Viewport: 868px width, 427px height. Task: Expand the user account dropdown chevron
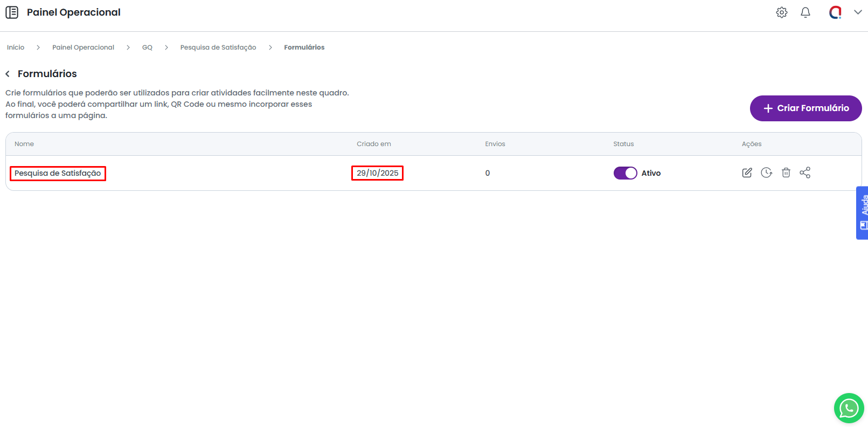858,12
